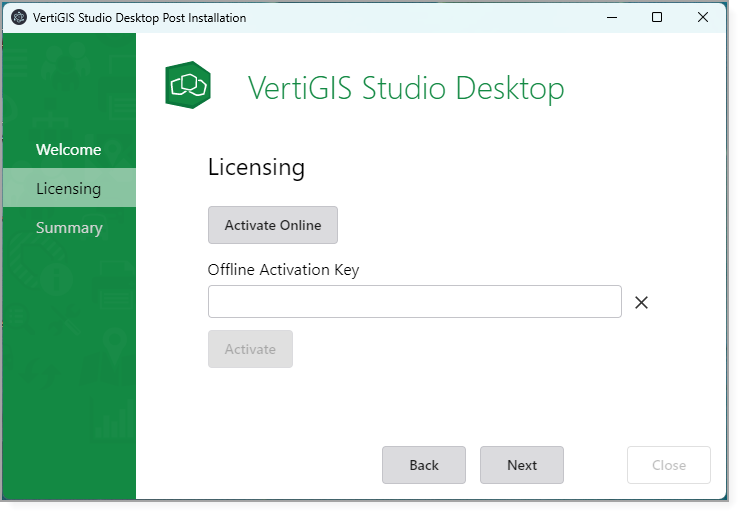Clear the activation key with X icon
744x517 pixels.
[642, 302]
